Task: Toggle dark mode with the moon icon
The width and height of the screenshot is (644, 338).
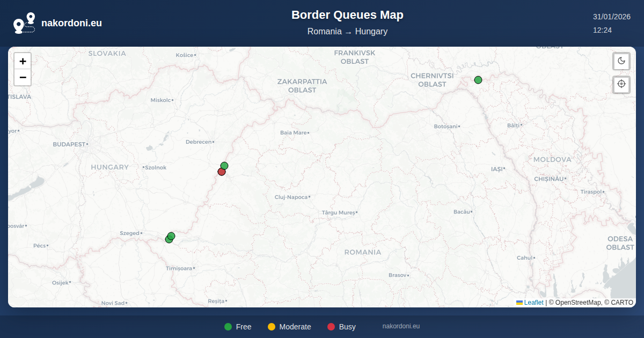Action: pyautogui.click(x=621, y=61)
